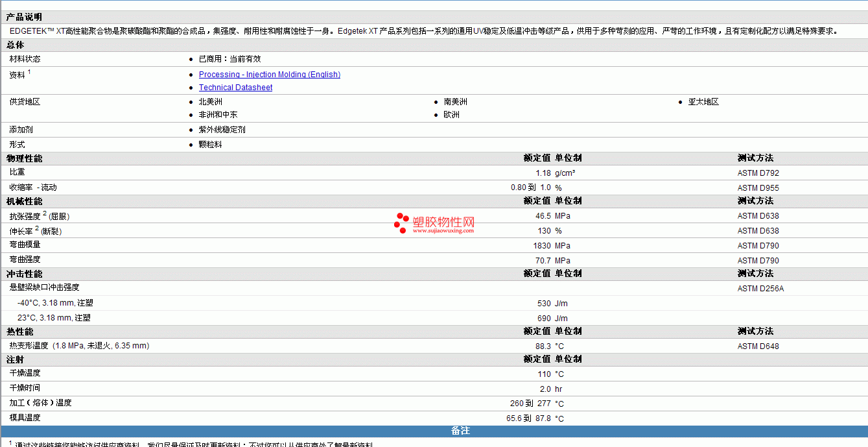This screenshot has width=868, height=447.
Task: Select the 比重 property label
Action: tap(17, 172)
